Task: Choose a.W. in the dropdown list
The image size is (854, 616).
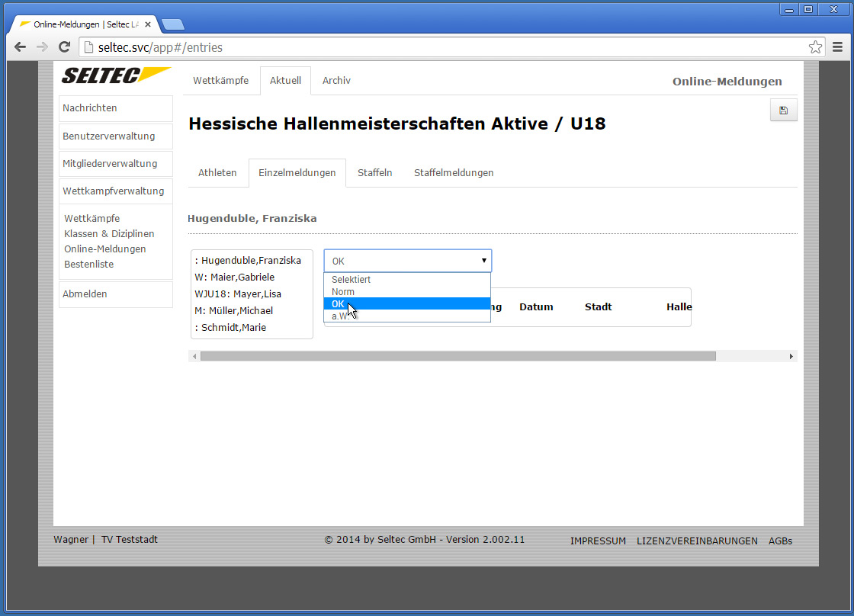Action: pos(407,316)
